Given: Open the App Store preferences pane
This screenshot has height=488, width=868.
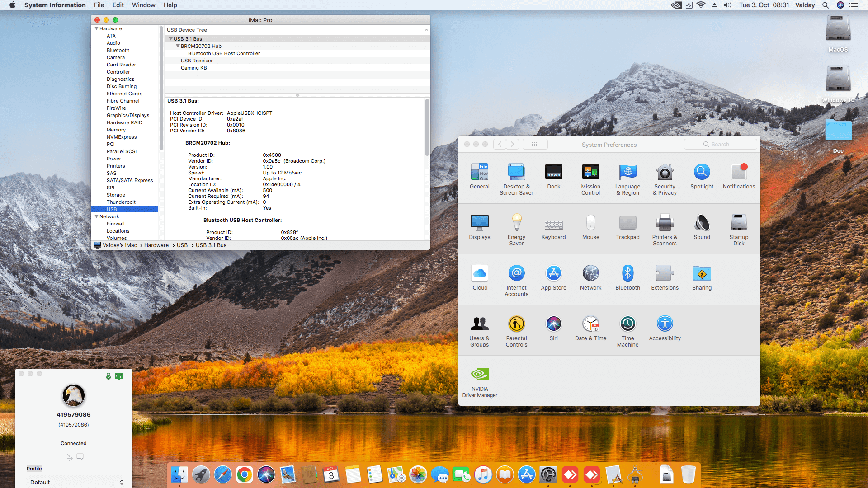Looking at the screenshot, I should 553,277.
